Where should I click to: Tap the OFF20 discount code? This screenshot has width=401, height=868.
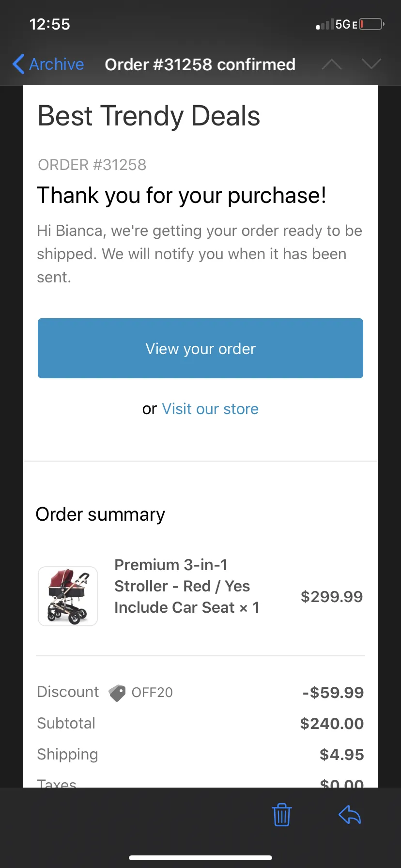(152, 693)
